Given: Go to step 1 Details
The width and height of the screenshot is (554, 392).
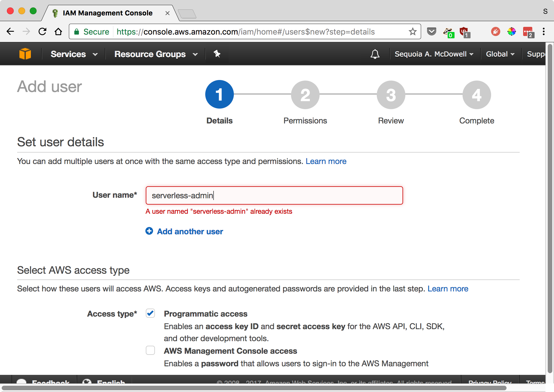Looking at the screenshot, I should tap(220, 95).
